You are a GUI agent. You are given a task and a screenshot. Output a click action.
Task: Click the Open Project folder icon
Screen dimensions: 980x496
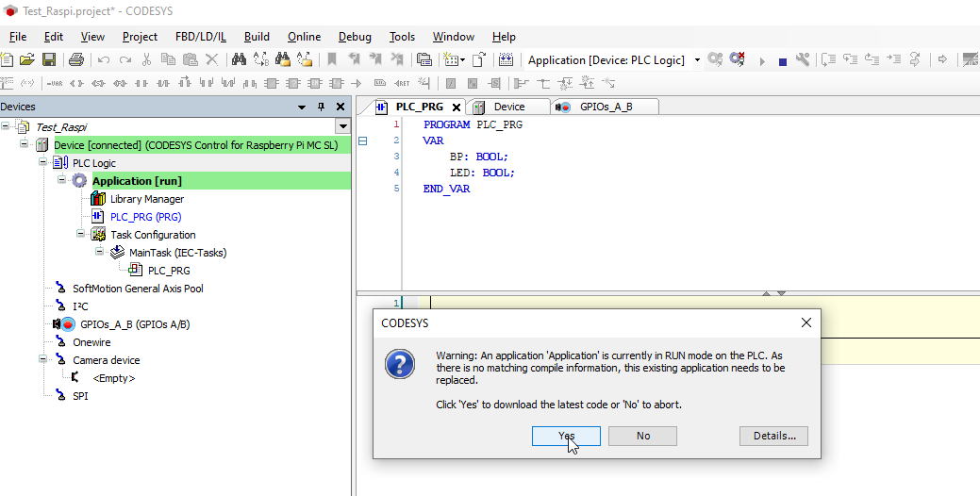[26, 60]
